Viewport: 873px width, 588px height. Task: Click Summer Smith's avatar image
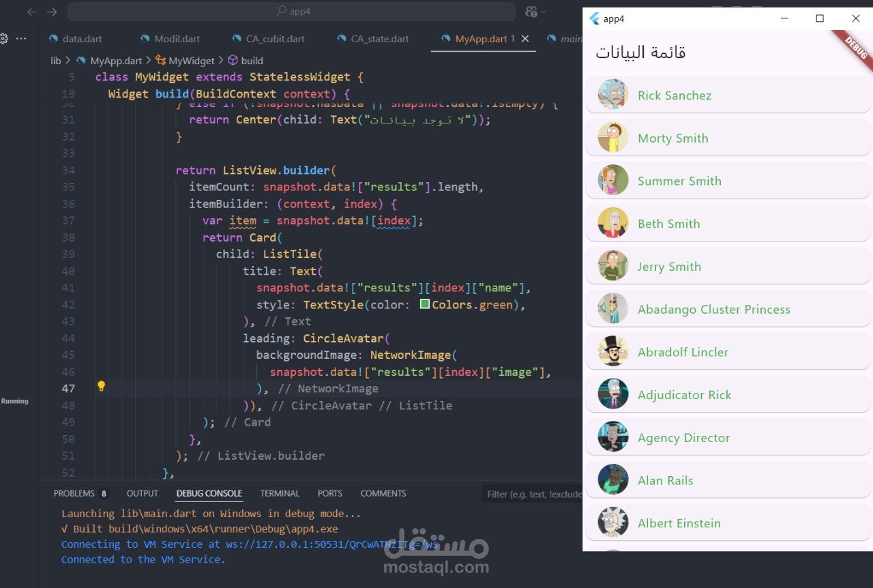tap(612, 180)
